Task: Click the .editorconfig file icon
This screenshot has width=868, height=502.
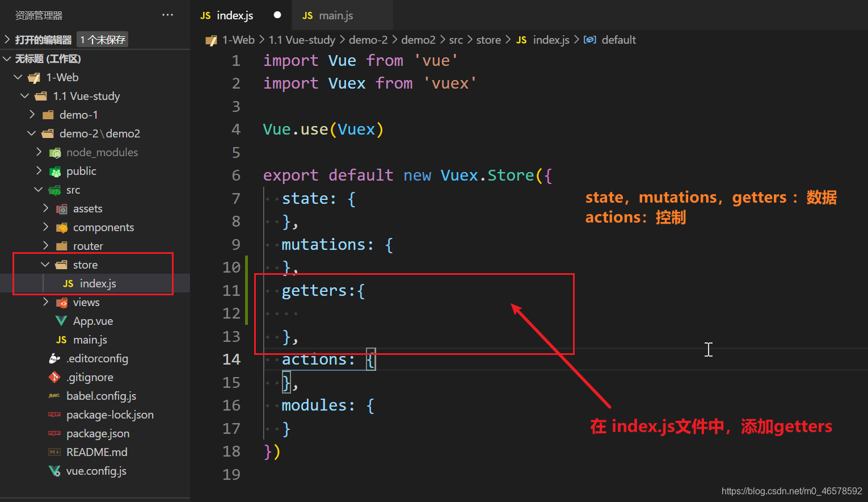Action: [x=54, y=358]
